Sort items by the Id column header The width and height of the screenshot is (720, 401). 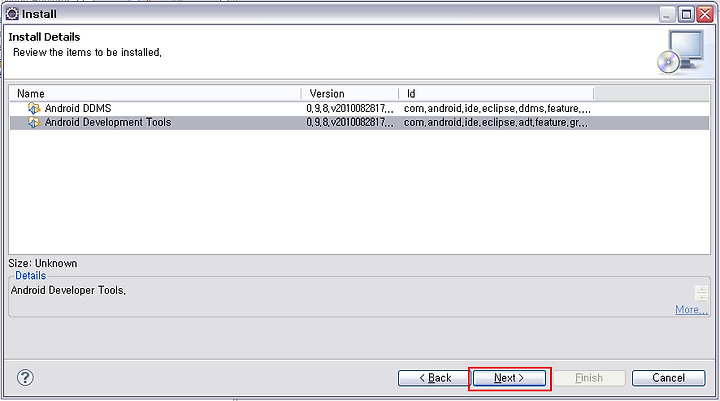pyautogui.click(x=496, y=94)
